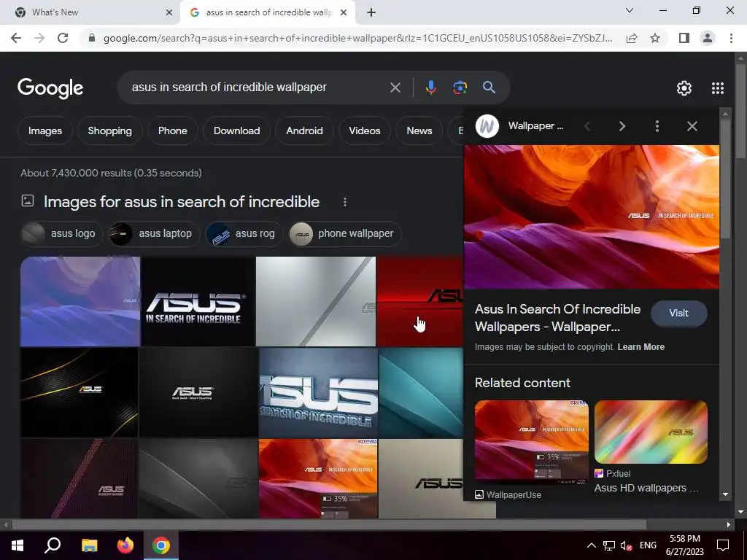Filter results by News

tap(419, 131)
